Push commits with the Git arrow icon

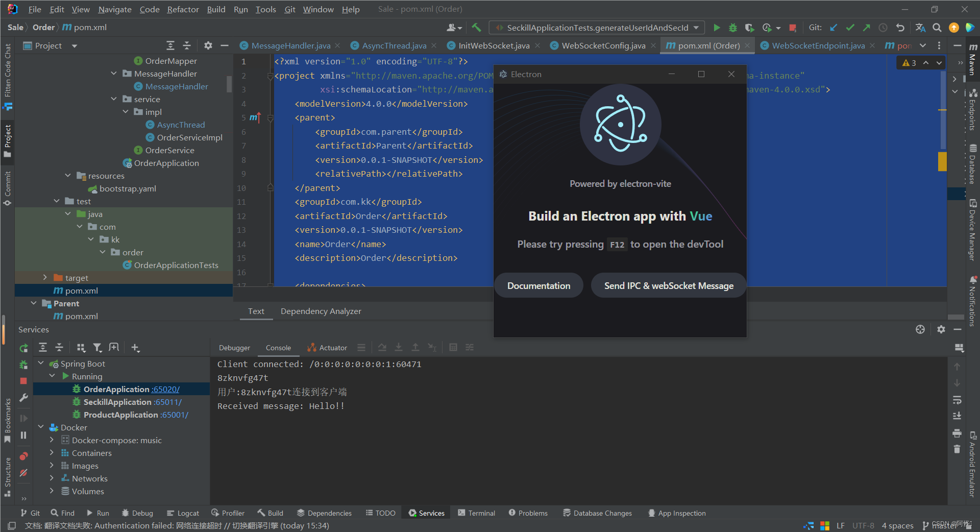pyautogui.click(x=867, y=28)
